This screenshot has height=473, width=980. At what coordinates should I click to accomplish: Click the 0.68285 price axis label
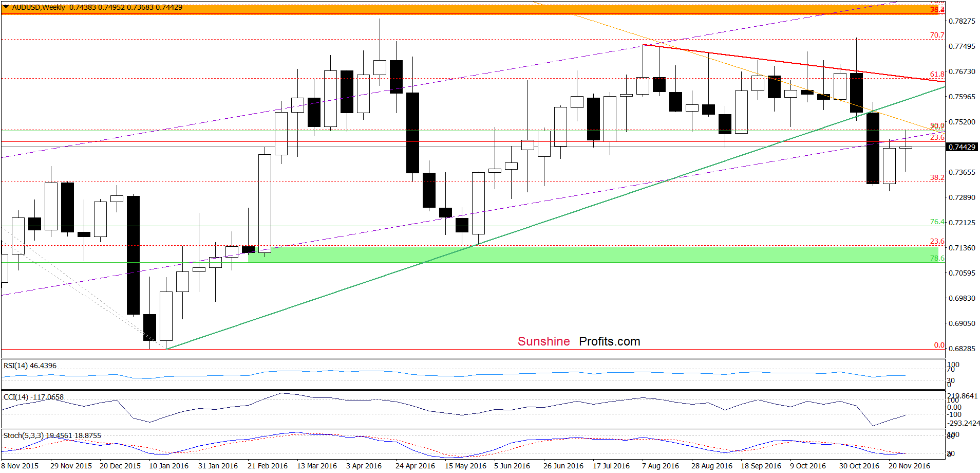click(x=962, y=349)
